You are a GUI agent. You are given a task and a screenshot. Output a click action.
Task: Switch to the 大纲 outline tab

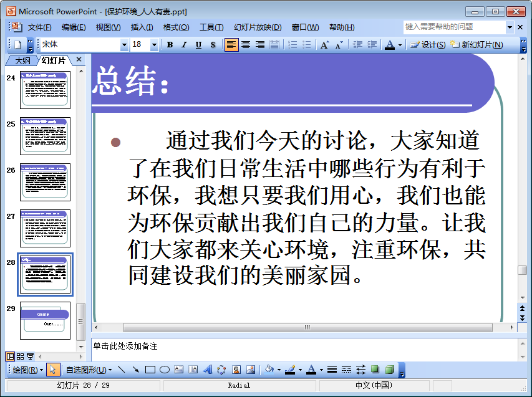coord(22,60)
